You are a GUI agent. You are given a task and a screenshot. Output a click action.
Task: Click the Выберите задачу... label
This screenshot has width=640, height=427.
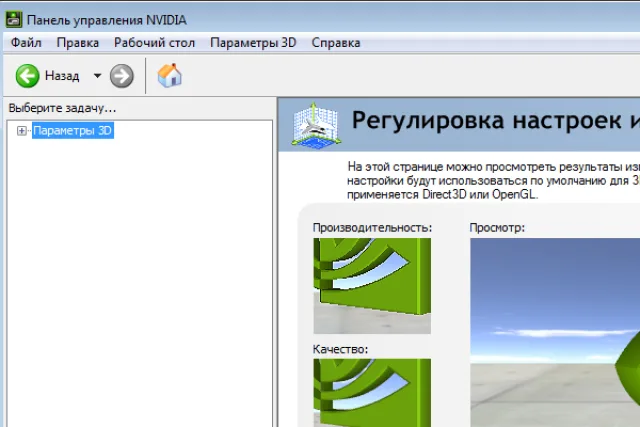(62, 108)
